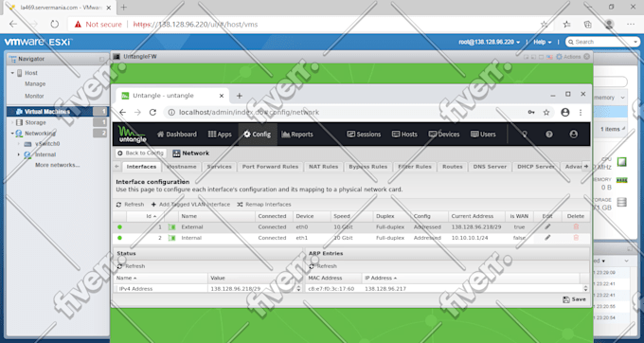
Task: Sort interfaces by Id column
Action: [146, 216]
